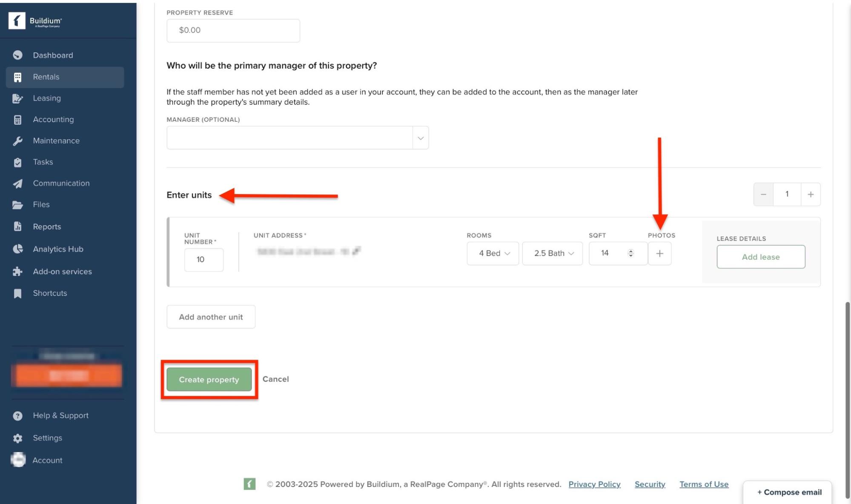Click the Analytics Hub pie chart icon

click(17, 249)
